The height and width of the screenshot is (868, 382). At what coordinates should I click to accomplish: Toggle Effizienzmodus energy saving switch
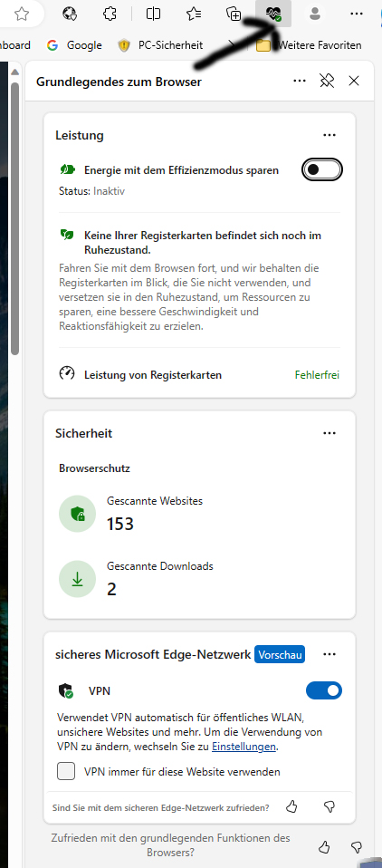(322, 169)
